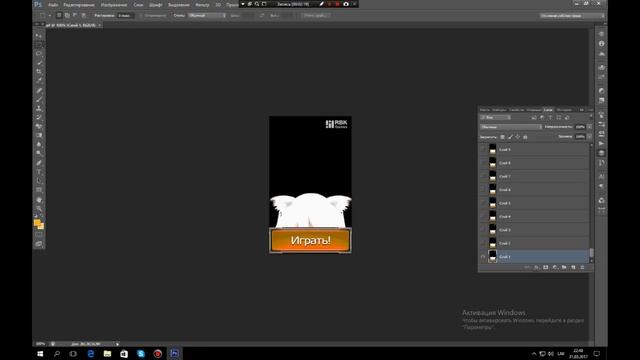Open opacity slider dropdown arrow
The height and width of the screenshot is (360, 640).
click(589, 127)
